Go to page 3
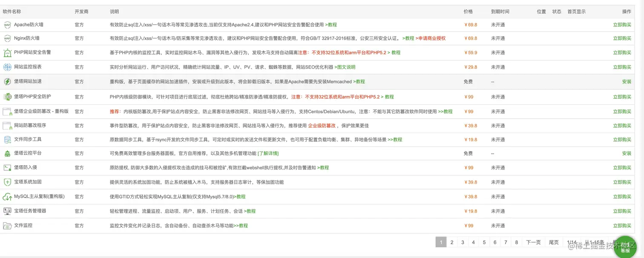The width and height of the screenshot is (644, 258). tap(463, 242)
